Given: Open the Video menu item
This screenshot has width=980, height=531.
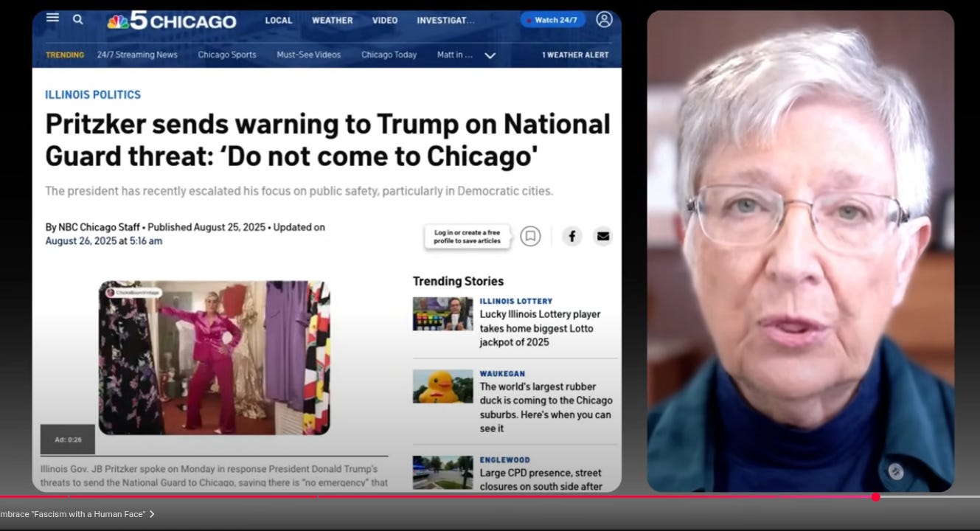Looking at the screenshot, I should point(385,21).
